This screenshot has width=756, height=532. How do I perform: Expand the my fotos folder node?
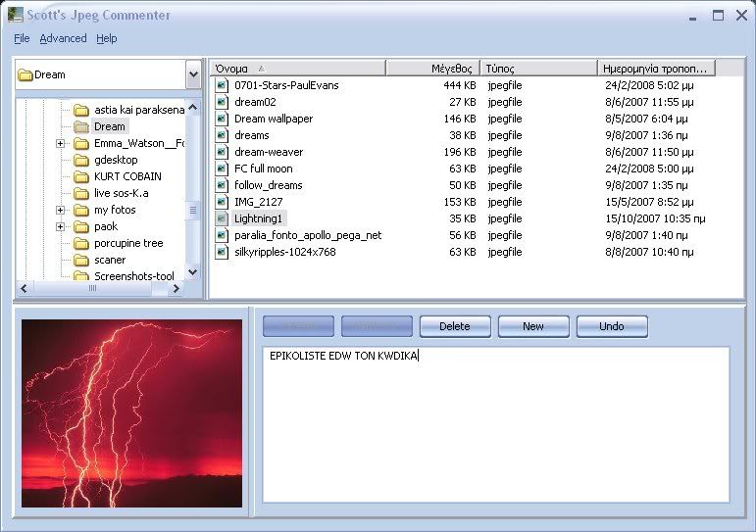61,210
